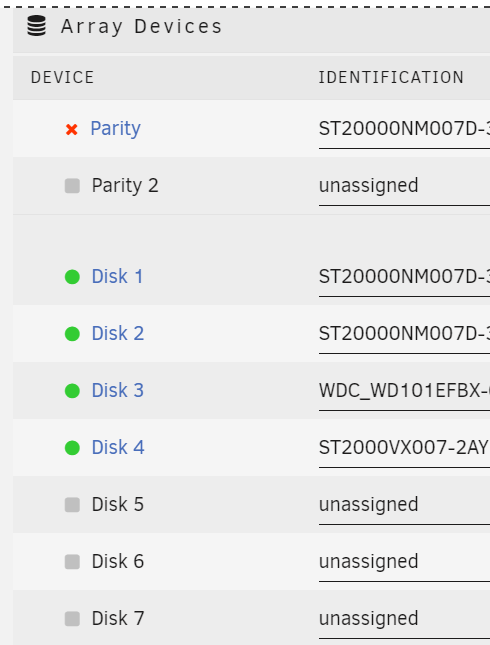Click the gray Disk 7 status indicator
The width and height of the screenshot is (490, 645).
click(72, 619)
